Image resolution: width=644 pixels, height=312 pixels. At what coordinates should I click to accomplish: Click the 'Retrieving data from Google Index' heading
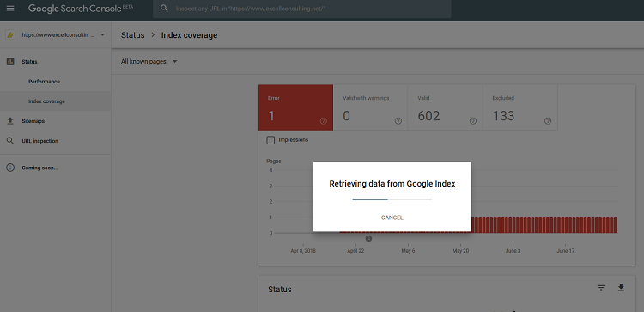pos(392,184)
